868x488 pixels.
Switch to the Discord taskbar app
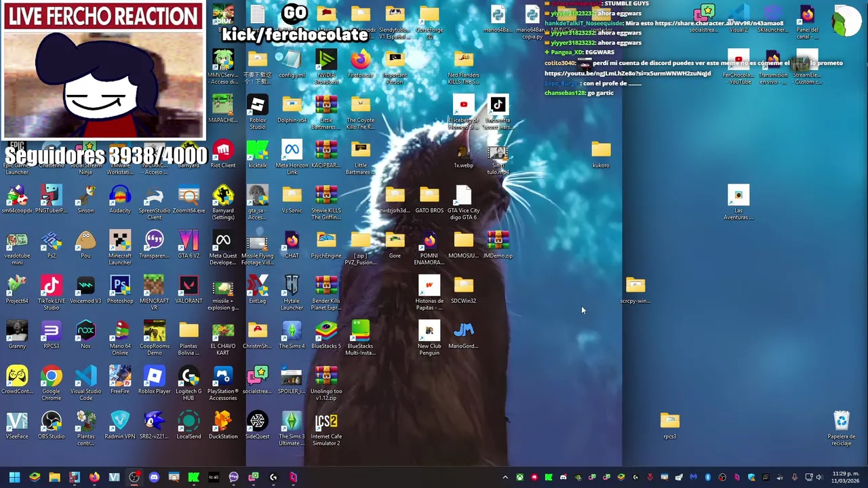154,477
